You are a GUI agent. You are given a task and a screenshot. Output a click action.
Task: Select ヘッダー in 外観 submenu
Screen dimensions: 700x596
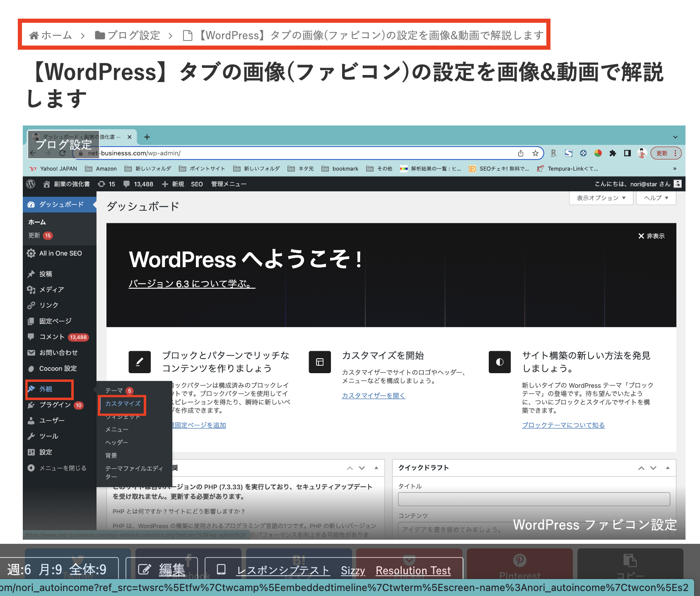click(x=117, y=443)
